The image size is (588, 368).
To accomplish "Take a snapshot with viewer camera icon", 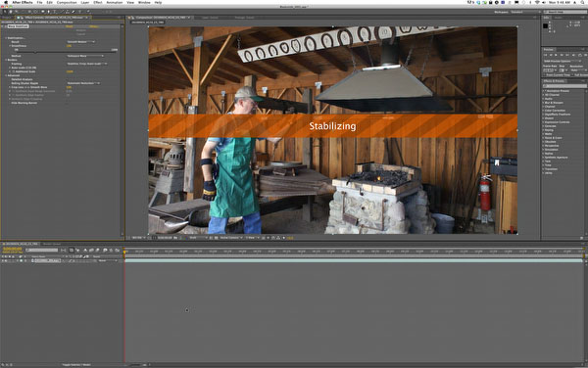I will click(x=175, y=238).
